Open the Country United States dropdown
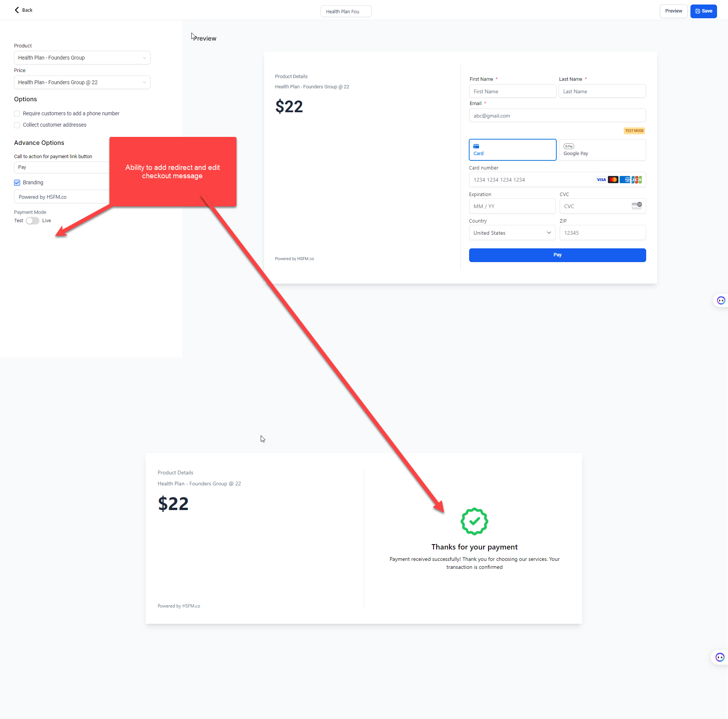The height and width of the screenshot is (719, 728). pyautogui.click(x=512, y=233)
